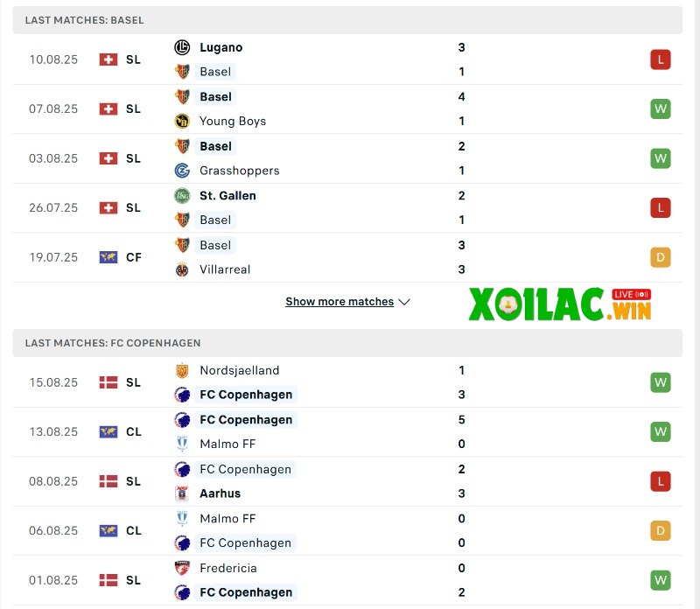
Task: Click the red L badge for Lugano match
Action: pyautogui.click(x=660, y=59)
